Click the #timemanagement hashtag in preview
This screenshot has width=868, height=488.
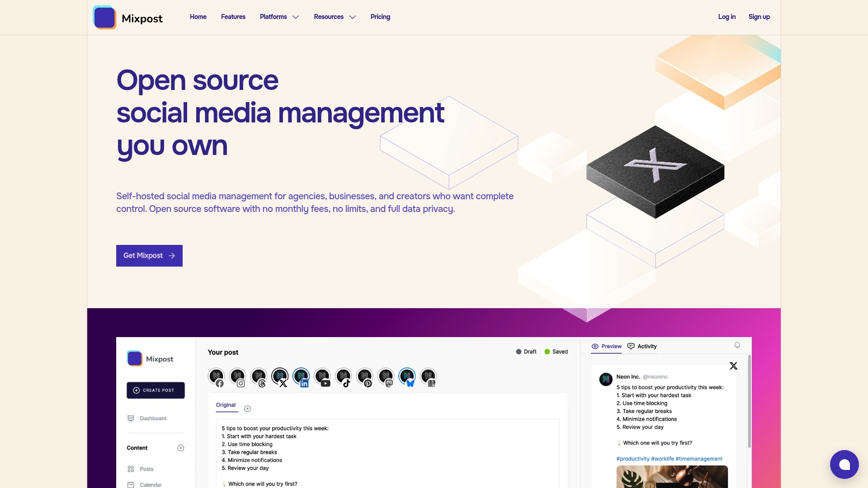[x=699, y=459]
